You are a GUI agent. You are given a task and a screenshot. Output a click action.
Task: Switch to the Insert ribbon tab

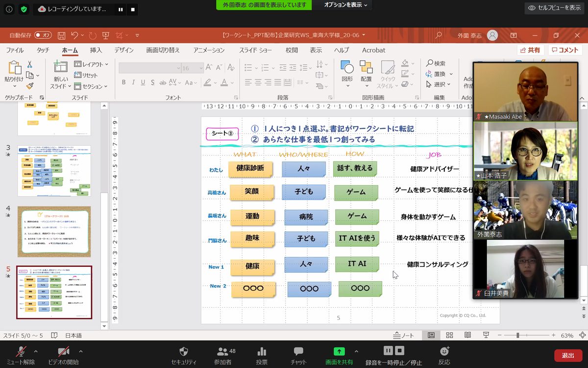click(96, 50)
